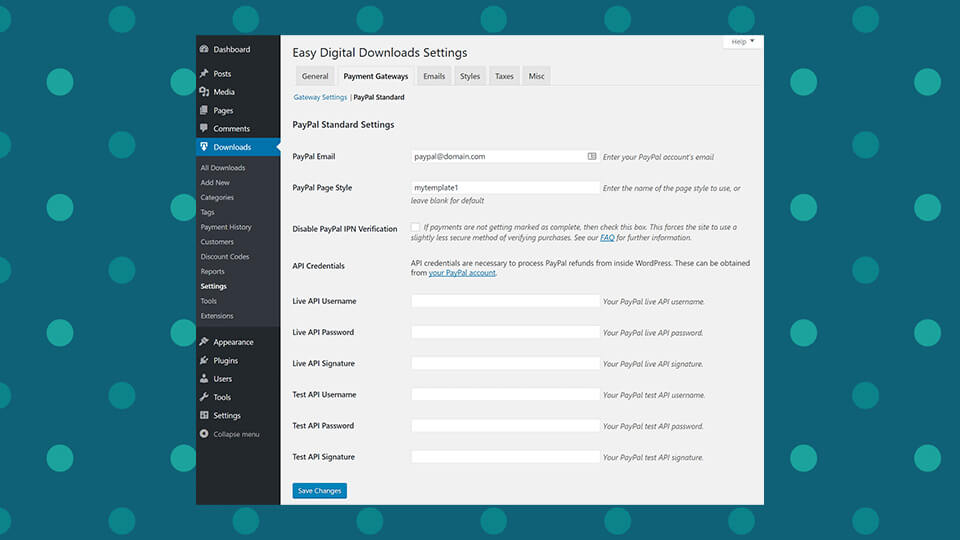Click the Tools wrench icon
Viewport: 960px width, 540px height.
[204, 397]
